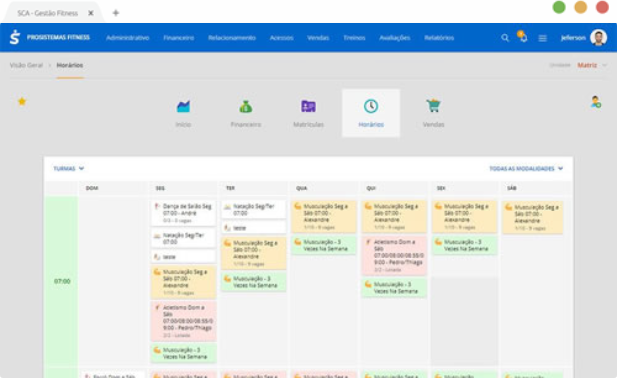
Task: Open the Início chart icon
Action: (x=183, y=106)
